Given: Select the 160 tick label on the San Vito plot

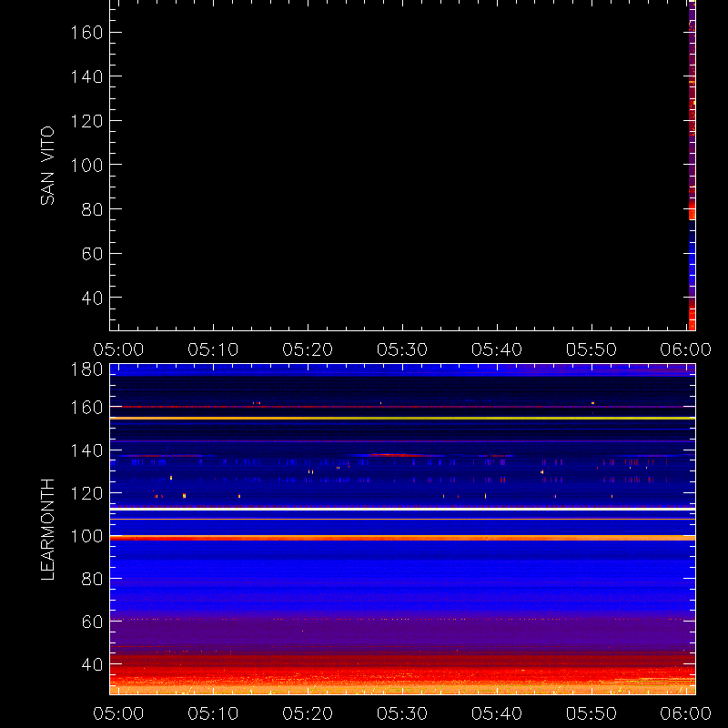Looking at the screenshot, I should [x=86, y=33].
